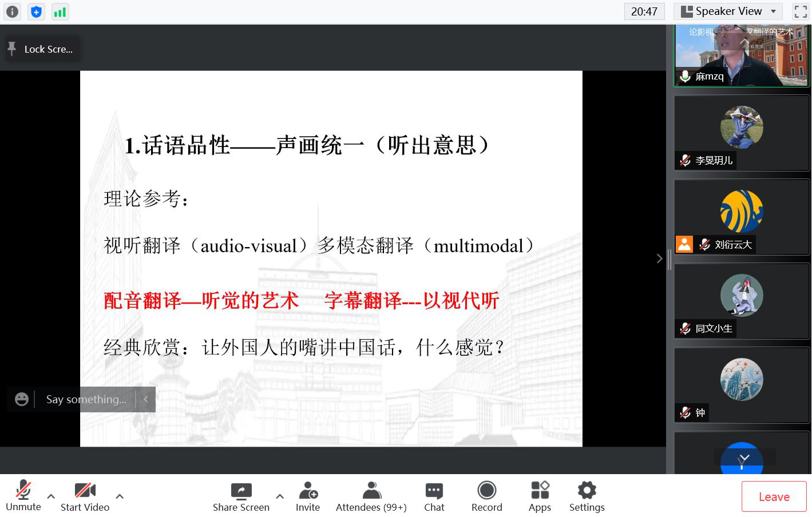Open the Chat panel
The image size is (812, 517).
(x=434, y=496)
